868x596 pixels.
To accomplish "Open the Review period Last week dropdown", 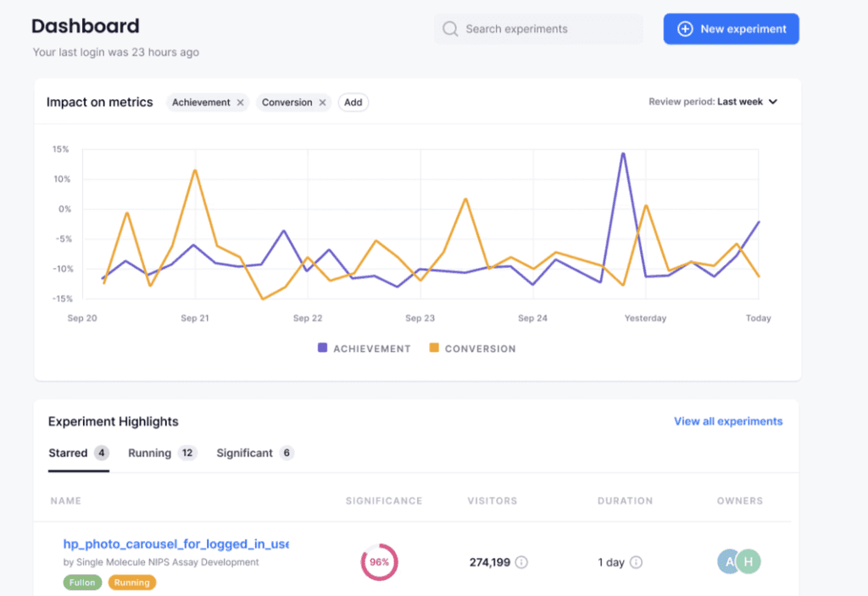I will click(x=713, y=102).
